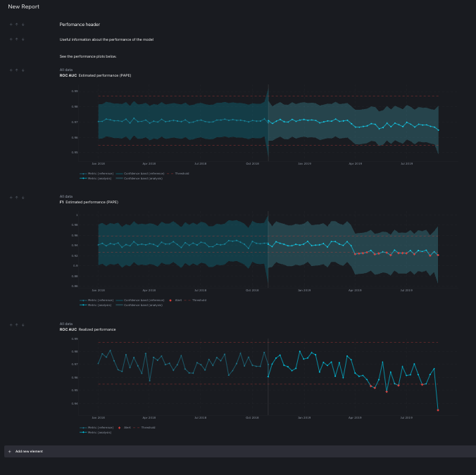
Task: Click plus icon beside ROC AUC Realized chart
Action: pos(11,325)
